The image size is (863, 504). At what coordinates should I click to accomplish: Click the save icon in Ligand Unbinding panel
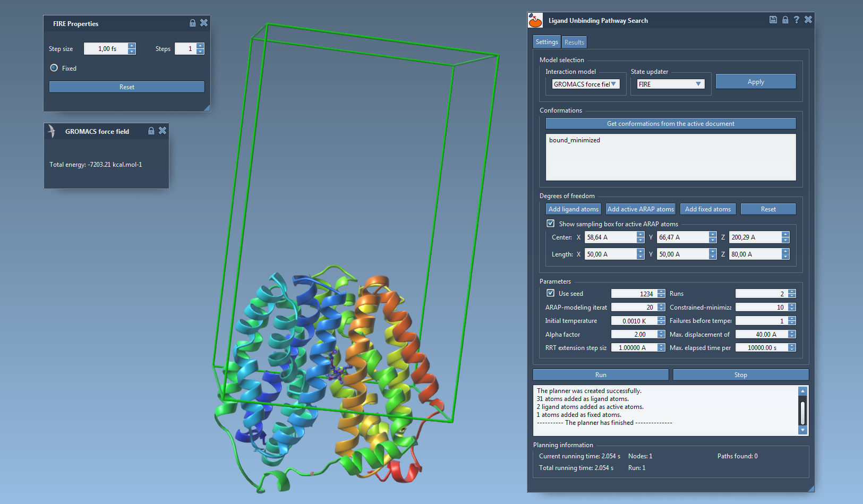click(x=773, y=20)
